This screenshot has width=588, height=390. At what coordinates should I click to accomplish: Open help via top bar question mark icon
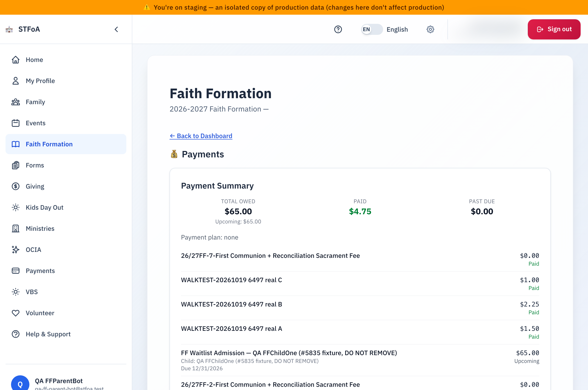338,29
